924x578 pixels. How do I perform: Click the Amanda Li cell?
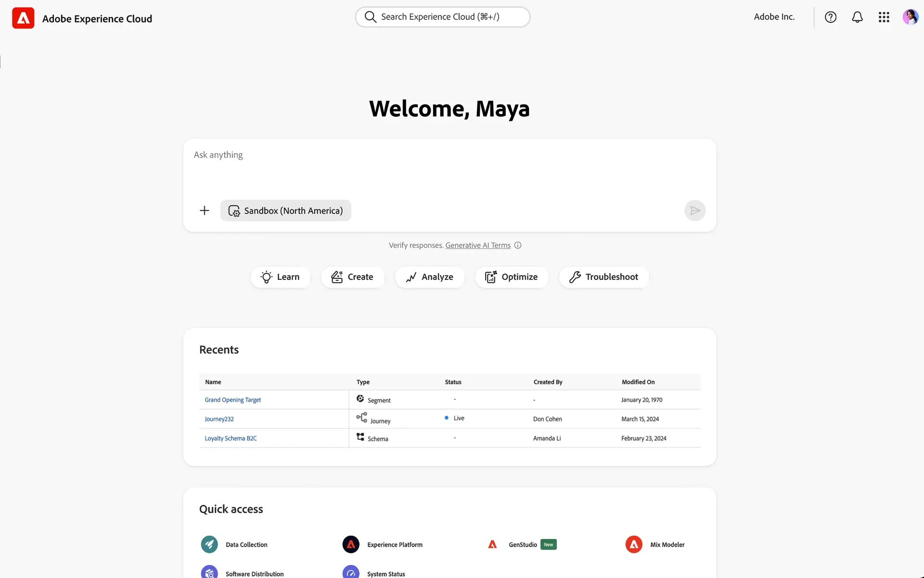pos(547,438)
